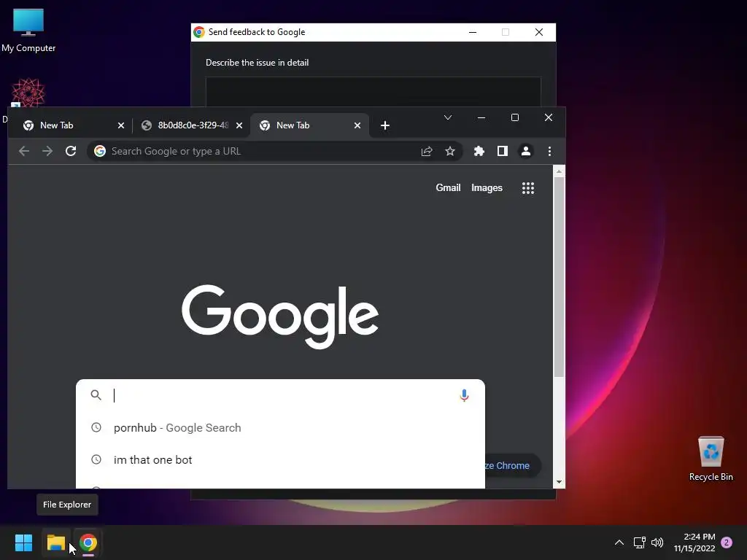The height and width of the screenshot is (560, 747).
Task: Open the Windows Start menu
Action: pos(23,542)
